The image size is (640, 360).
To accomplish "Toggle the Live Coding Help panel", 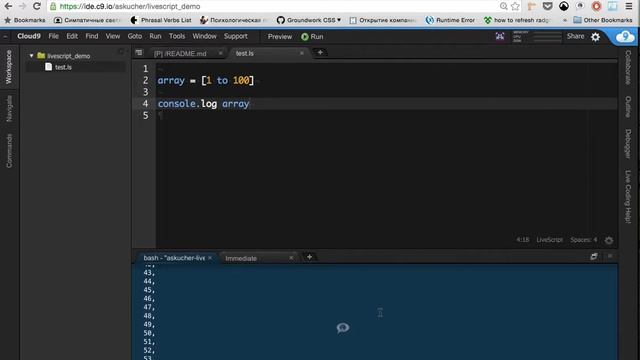I will pyautogui.click(x=628, y=197).
